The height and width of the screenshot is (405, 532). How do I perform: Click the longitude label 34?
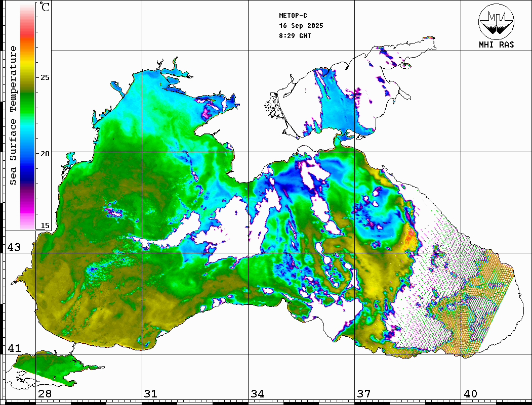257,394
